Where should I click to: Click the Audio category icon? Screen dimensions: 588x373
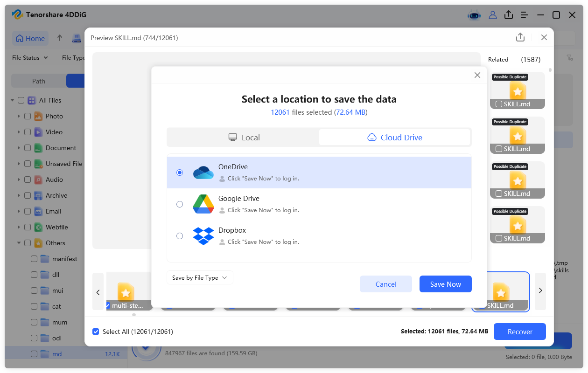(39, 180)
